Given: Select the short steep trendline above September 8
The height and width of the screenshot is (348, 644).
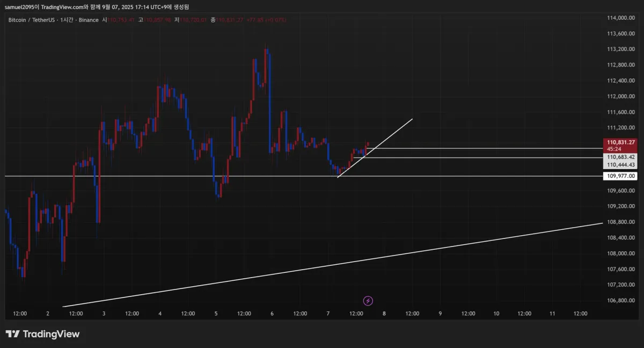Looking at the screenshot, I should pyautogui.click(x=375, y=148).
